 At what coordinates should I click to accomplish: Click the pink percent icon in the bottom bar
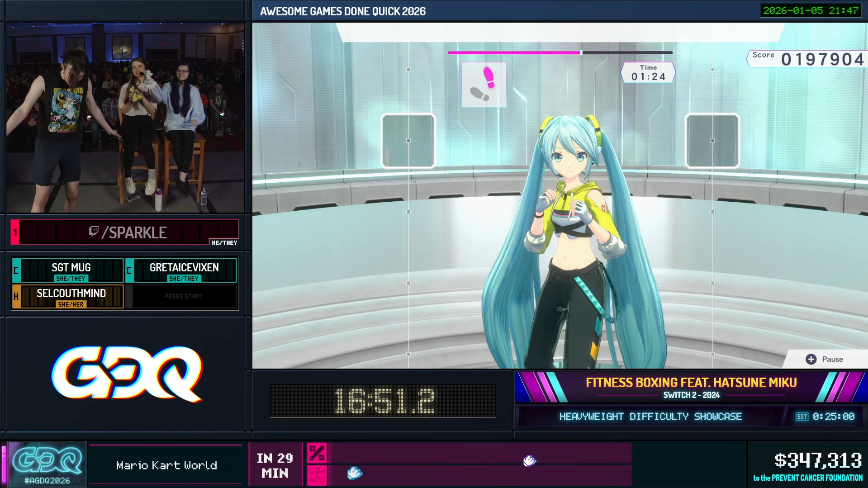click(317, 453)
